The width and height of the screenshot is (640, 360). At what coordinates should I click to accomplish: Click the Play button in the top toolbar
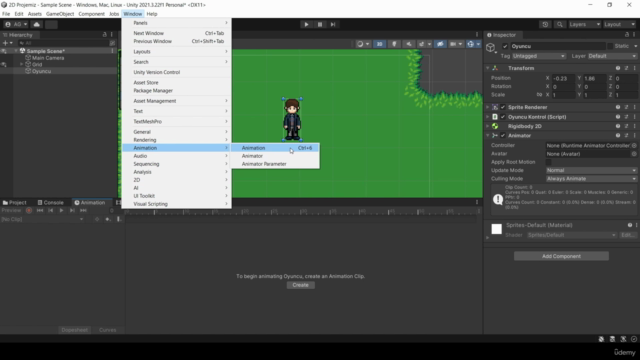coord(306,24)
